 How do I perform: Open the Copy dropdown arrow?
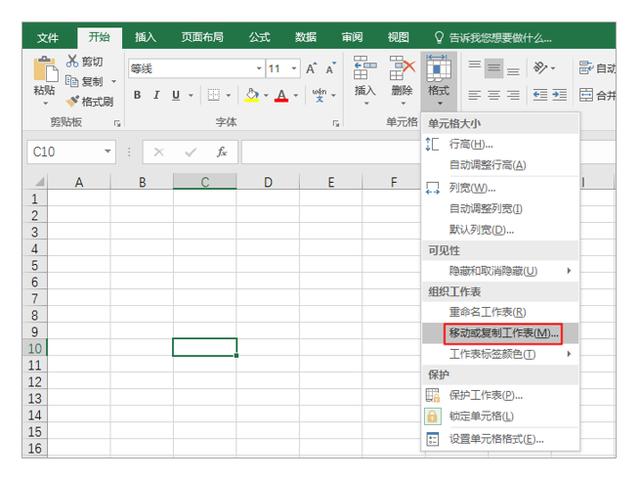pos(114,81)
